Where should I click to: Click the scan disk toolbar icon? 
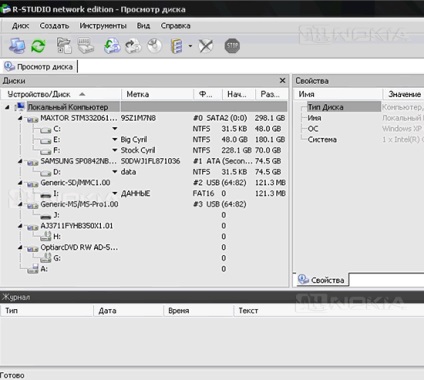coord(85,46)
